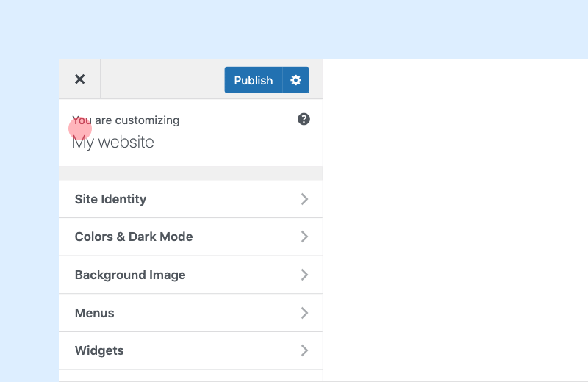
Task: Open the Colors & Dark Mode section
Action: click(191, 237)
